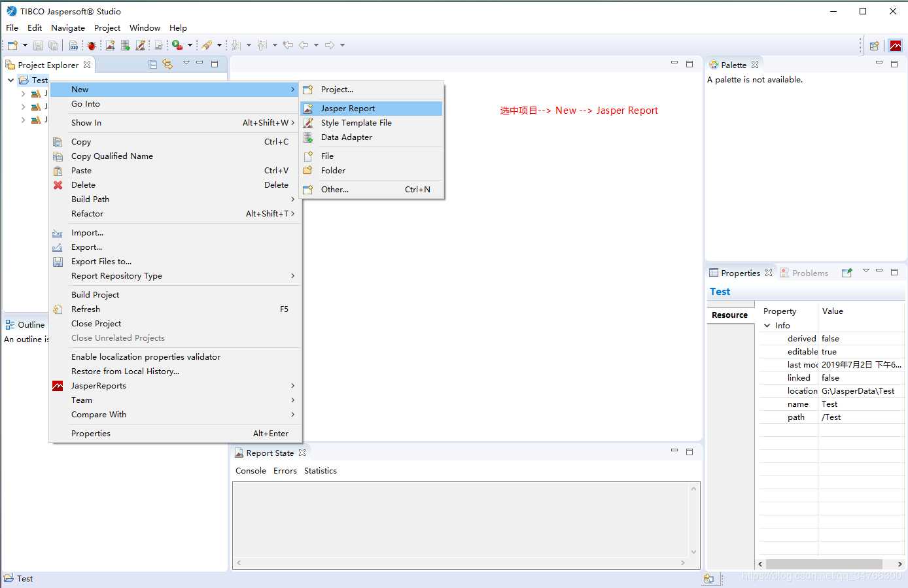Open Properties from the context menu
This screenshot has height=588, width=908.
click(x=175, y=433)
